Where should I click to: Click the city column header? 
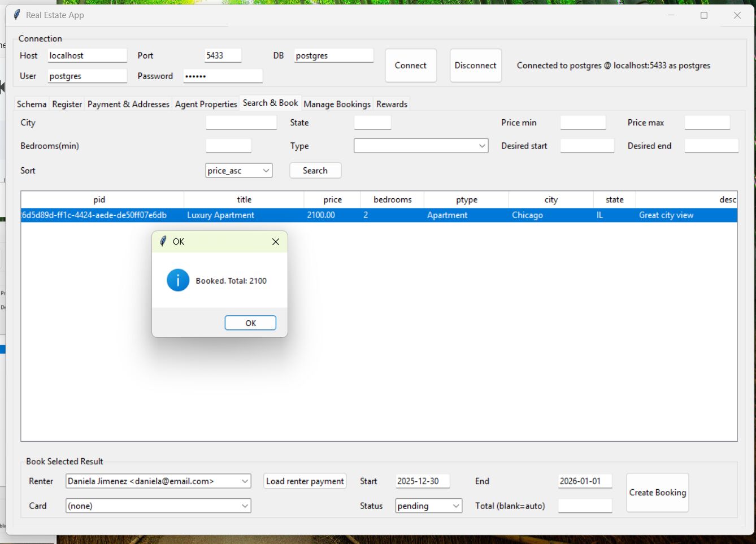[x=551, y=199]
